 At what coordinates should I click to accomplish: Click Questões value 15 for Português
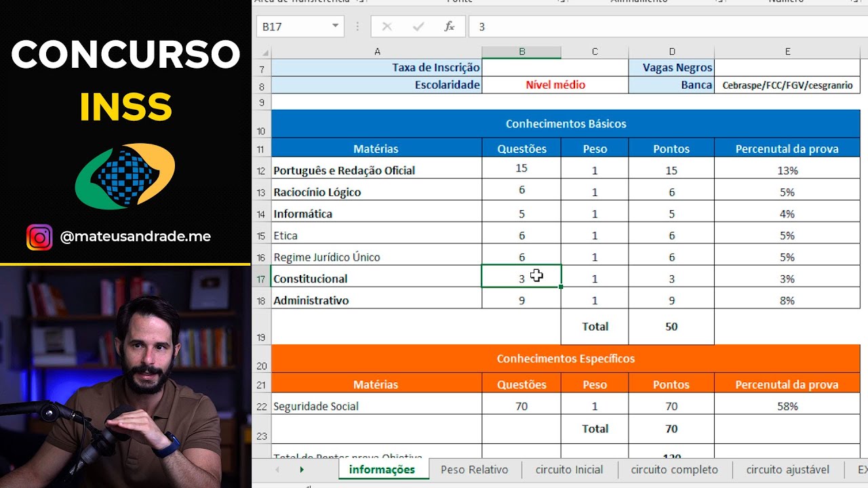(x=521, y=169)
